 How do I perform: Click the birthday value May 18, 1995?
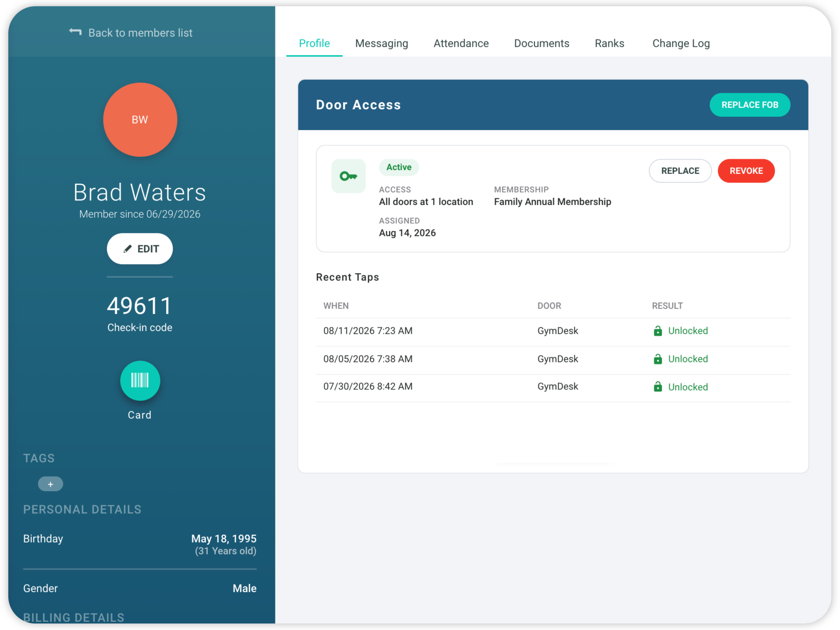[x=224, y=538]
